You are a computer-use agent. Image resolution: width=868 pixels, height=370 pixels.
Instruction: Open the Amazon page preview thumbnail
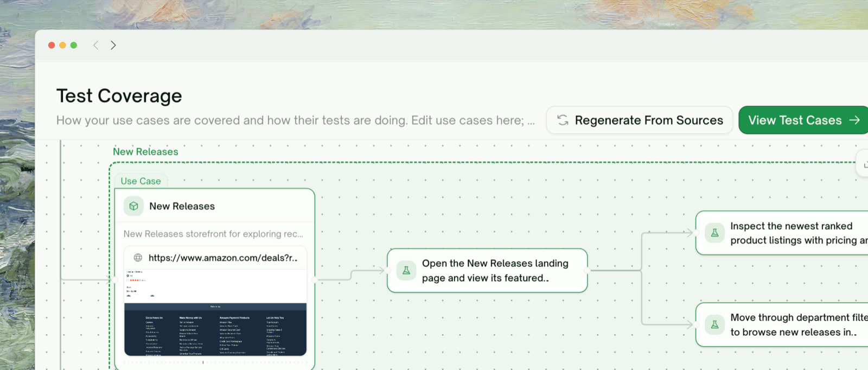pyautogui.click(x=215, y=313)
